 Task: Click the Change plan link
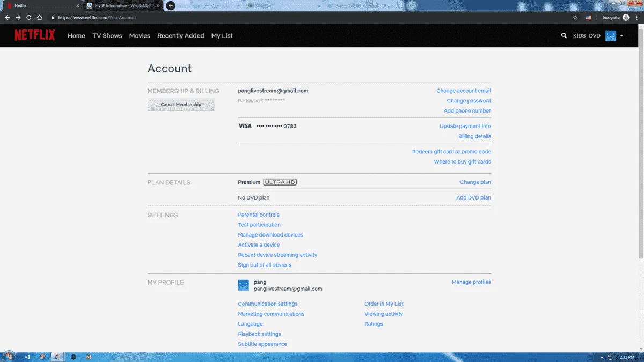475,182
